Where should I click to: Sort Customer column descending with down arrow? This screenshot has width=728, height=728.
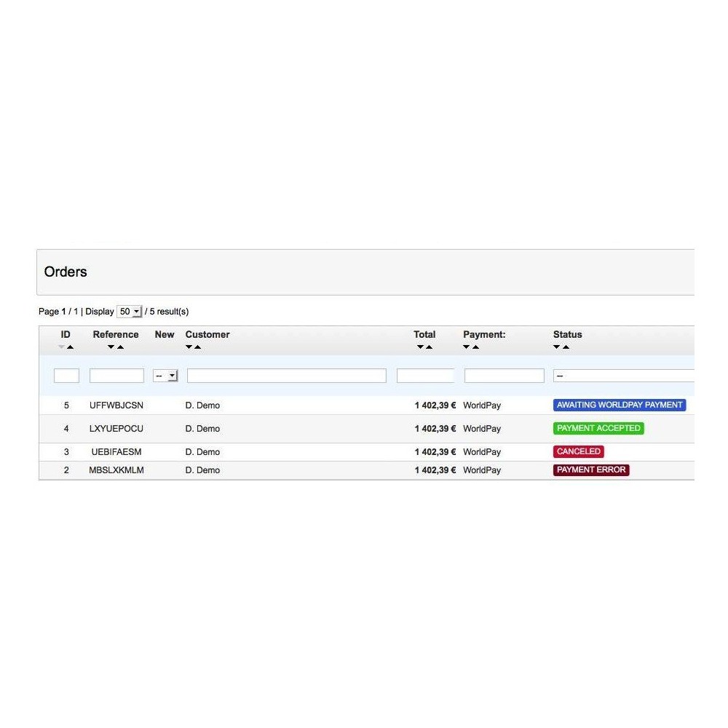coord(189,347)
